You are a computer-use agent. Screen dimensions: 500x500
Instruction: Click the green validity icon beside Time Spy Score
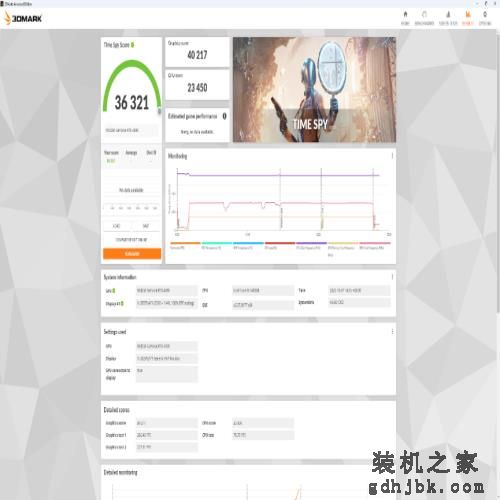point(133,45)
